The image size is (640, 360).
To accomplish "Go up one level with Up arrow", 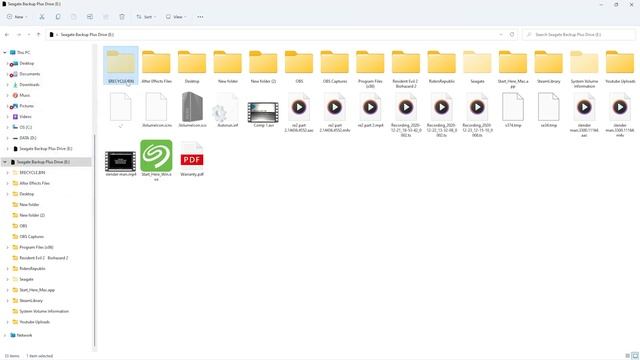I will 38,35.
